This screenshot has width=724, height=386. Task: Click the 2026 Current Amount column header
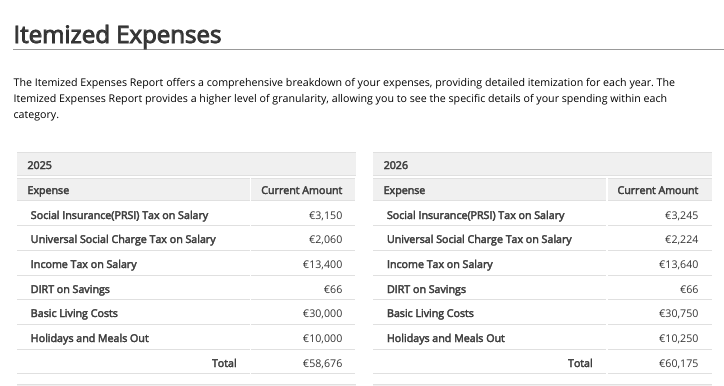coord(660,190)
